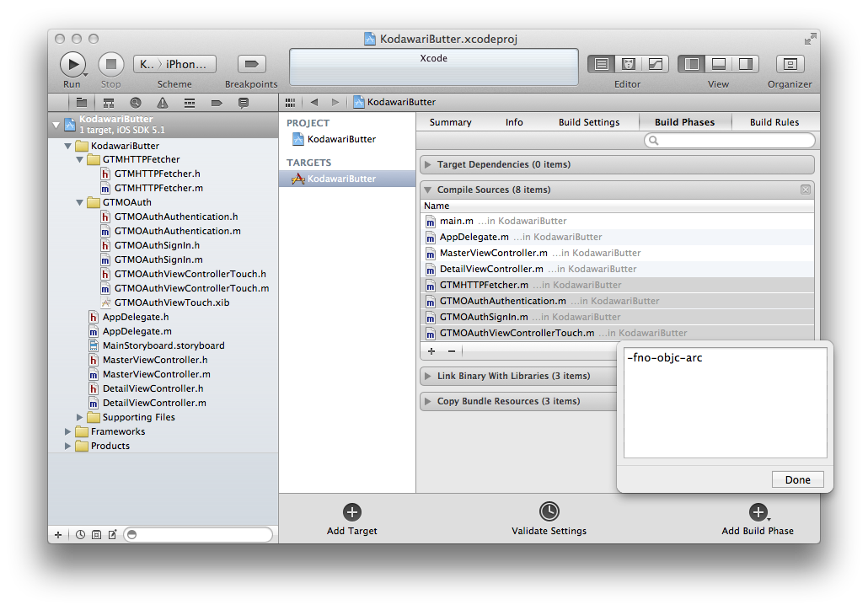Toggle the Utilities pane view
The width and height of the screenshot is (868, 610).
(746, 64)
